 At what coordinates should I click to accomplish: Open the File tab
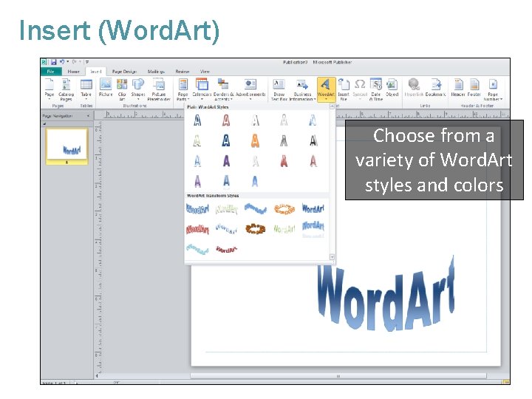(51, 72)
